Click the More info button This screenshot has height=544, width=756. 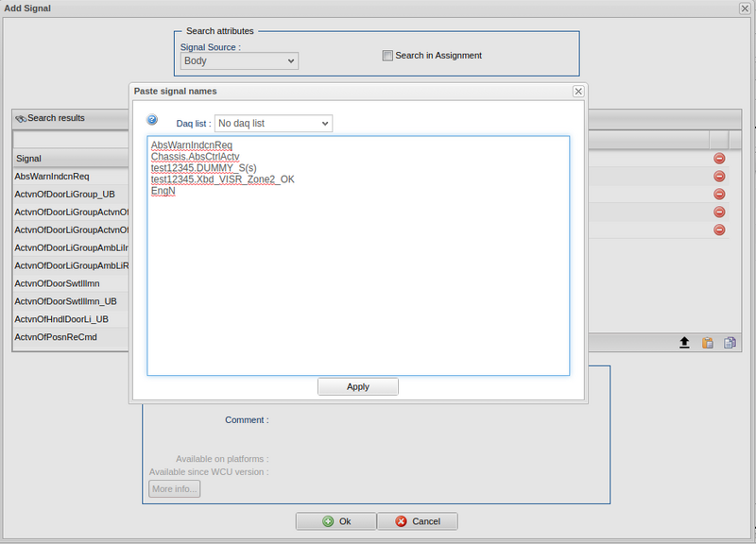click(174, 488)
